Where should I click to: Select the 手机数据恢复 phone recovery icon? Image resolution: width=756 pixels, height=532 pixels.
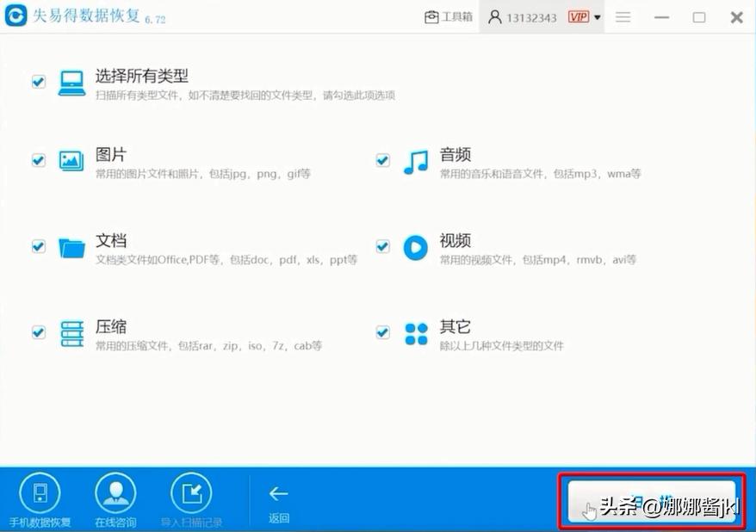pyautogui.click(x=37, y=493)
